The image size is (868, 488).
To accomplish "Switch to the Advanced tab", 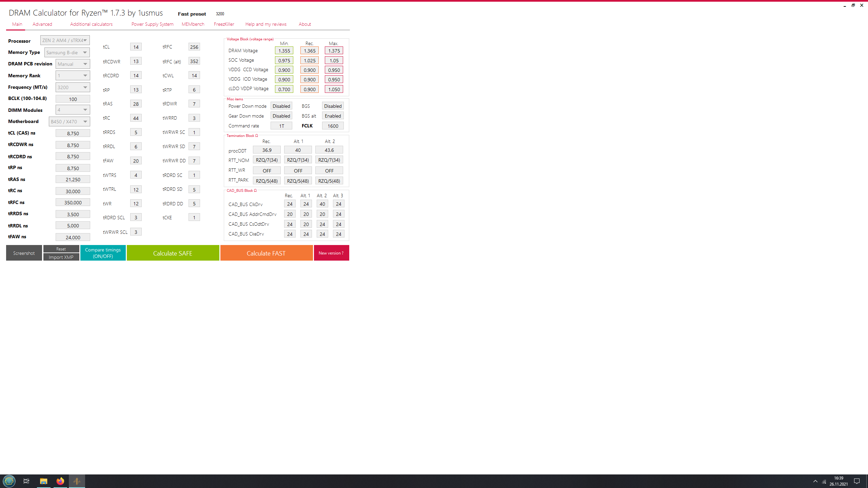I will (42, 24).
